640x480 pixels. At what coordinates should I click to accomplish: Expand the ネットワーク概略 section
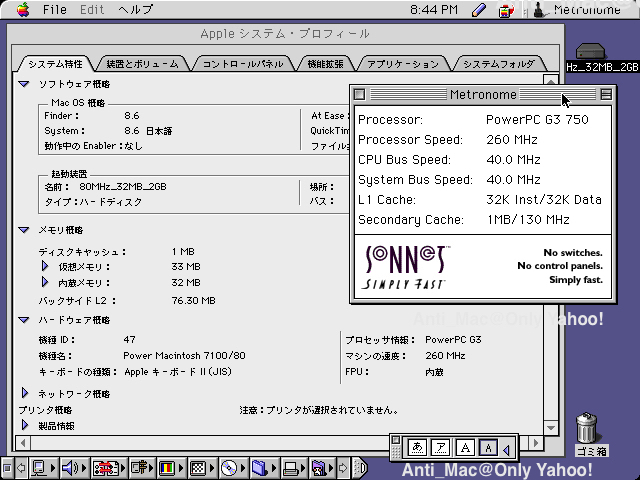pyautogui.click(x=24, y=393)
